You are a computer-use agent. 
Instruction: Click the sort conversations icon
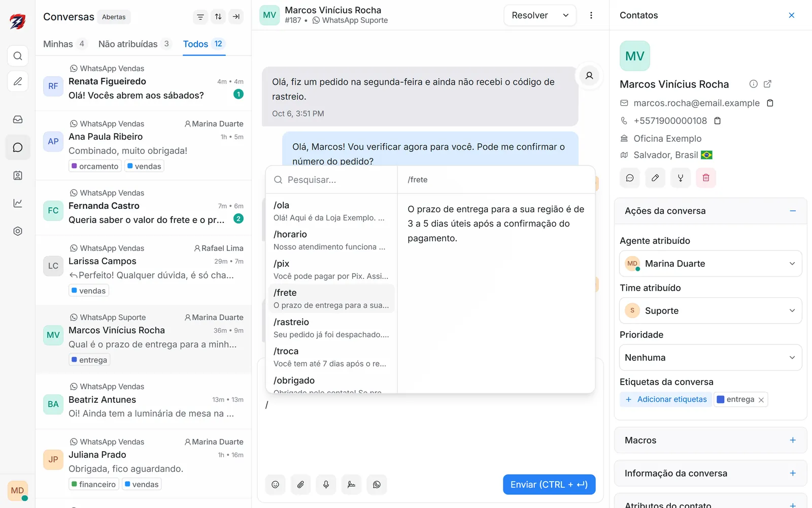point(218,17)
